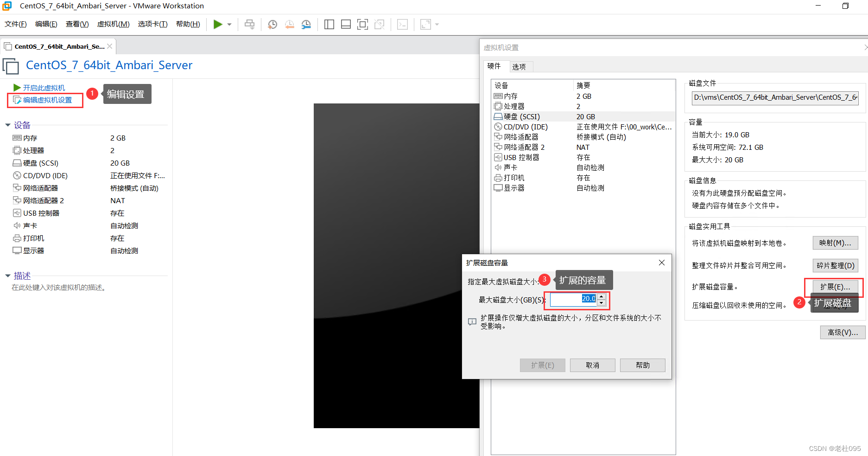
Task: Switch to 硬件 tab in settings dialog
Action: (494, 66)
